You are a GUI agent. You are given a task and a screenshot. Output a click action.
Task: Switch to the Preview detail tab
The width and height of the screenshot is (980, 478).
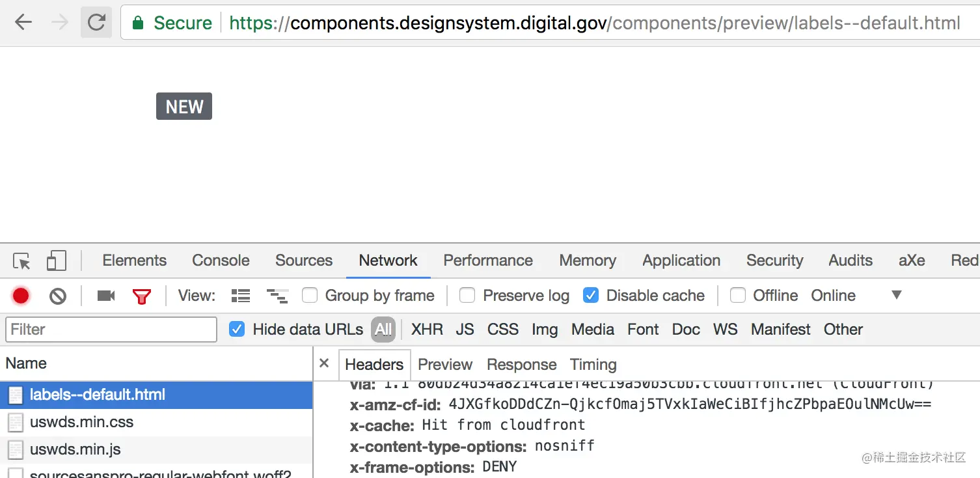pos(445,365)
